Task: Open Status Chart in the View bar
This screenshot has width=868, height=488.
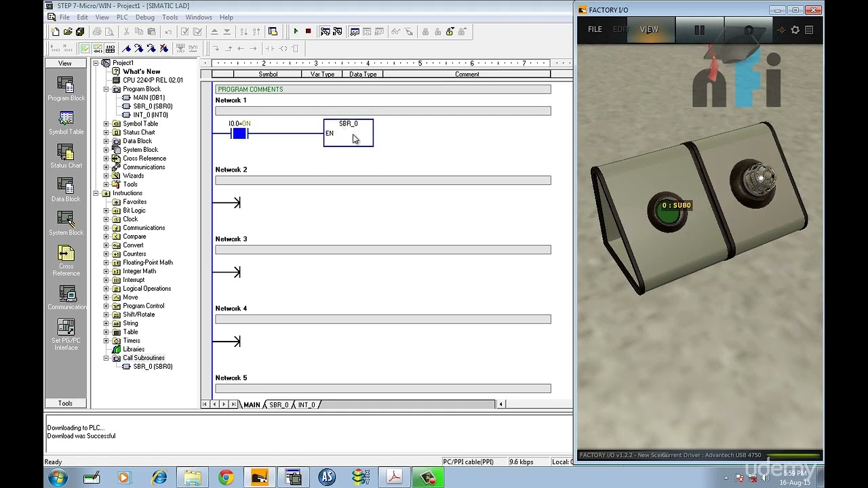Action: [x=66, y=157]
